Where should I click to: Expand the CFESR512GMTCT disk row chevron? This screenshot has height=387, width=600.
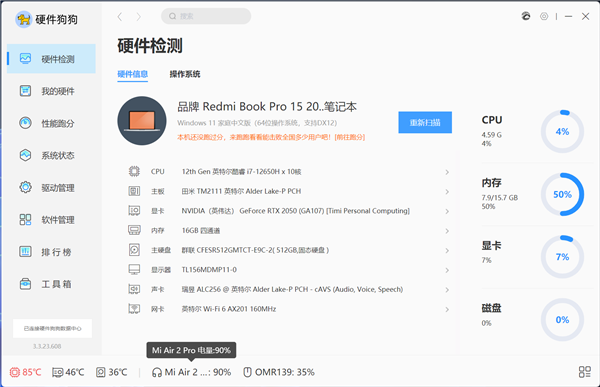coord(447,251)
